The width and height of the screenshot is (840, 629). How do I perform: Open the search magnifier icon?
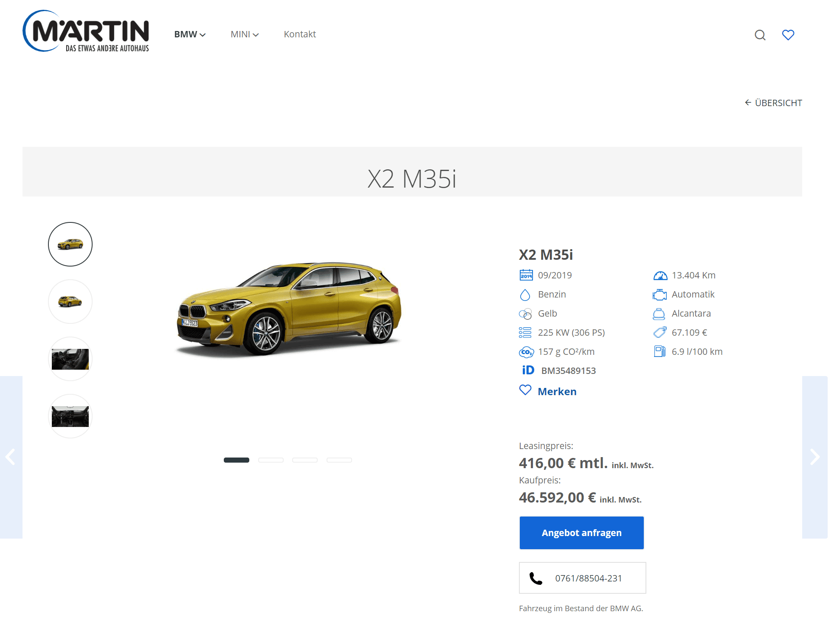pyautogui.click(x=760, y=35)
